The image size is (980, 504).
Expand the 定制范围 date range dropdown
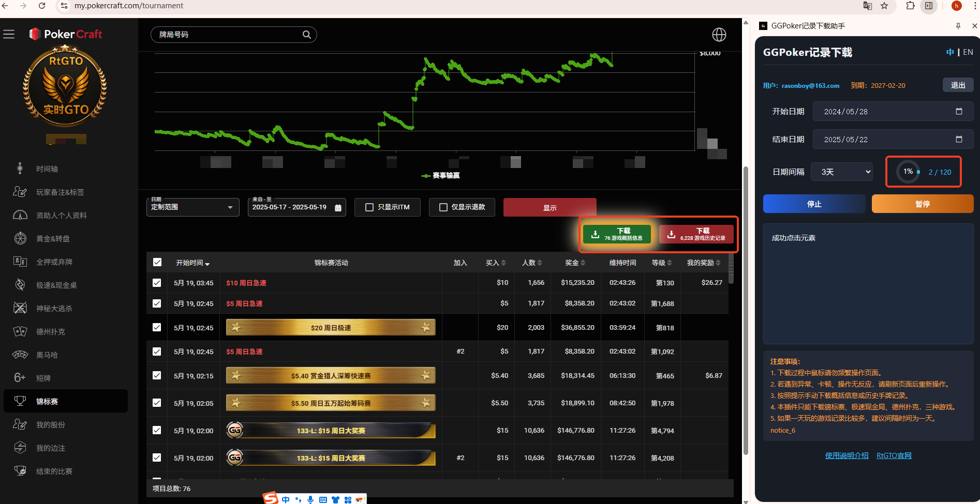point(230,207)
